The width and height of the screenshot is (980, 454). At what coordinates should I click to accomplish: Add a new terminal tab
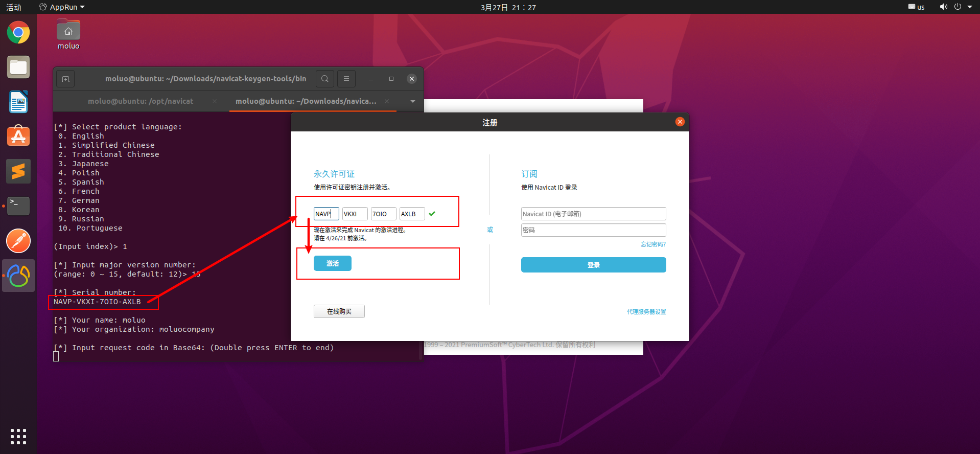65,79
